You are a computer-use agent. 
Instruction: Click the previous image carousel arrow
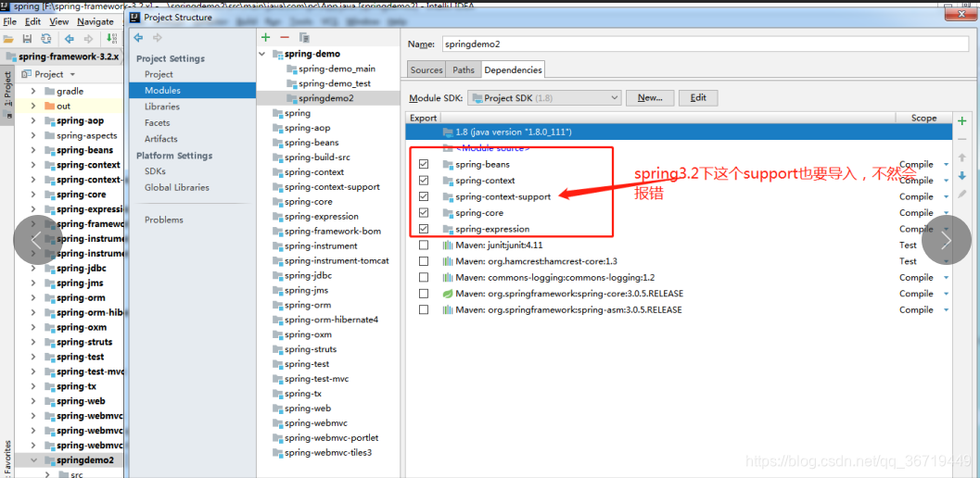[37, 240]
